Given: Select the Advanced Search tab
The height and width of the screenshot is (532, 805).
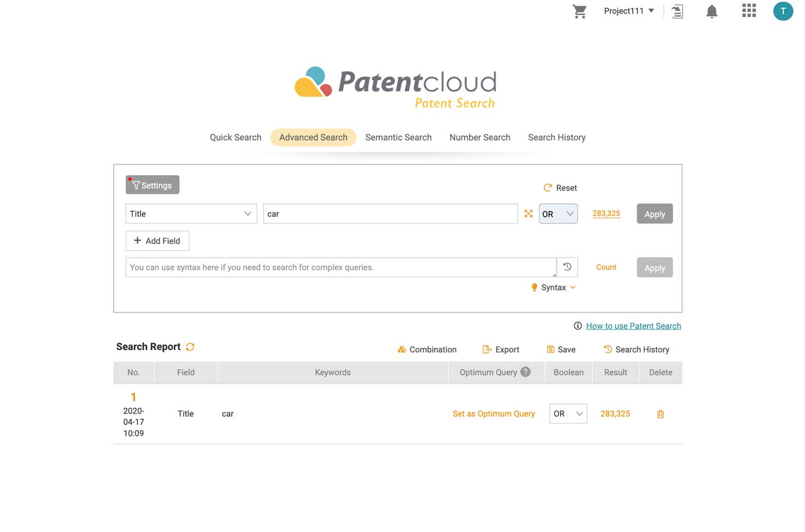Looking at the screenshot, I should point(313,137).
